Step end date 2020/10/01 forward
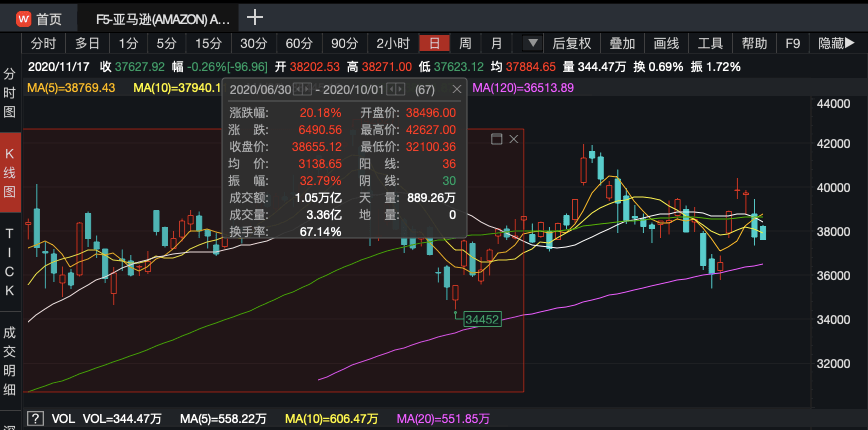 pos(398,89)
